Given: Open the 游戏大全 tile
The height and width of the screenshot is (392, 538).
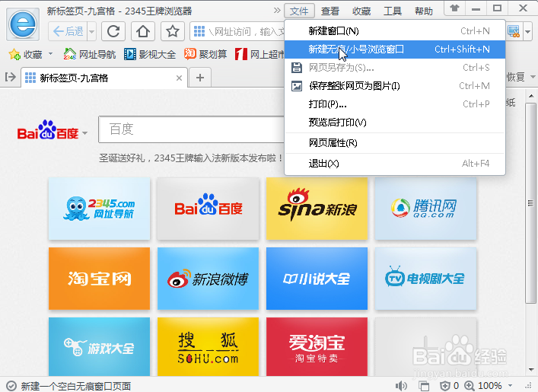Looking at the screenshot, I should 99,346.
